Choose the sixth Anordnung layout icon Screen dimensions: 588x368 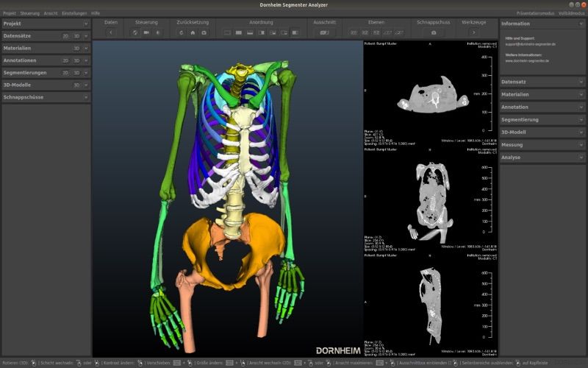click(284, 32)
